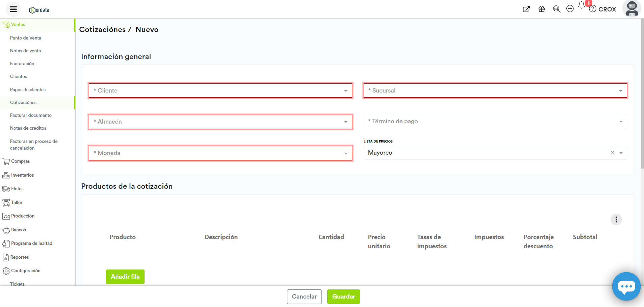This screenshot has height=307, width=644.
Task: Click the Cancelar button
Action: (x=304, y=297)
